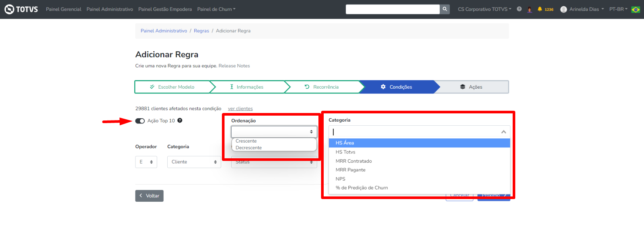
Task: Click the TOTVS logo icon
Action: [x=9, y=9]
